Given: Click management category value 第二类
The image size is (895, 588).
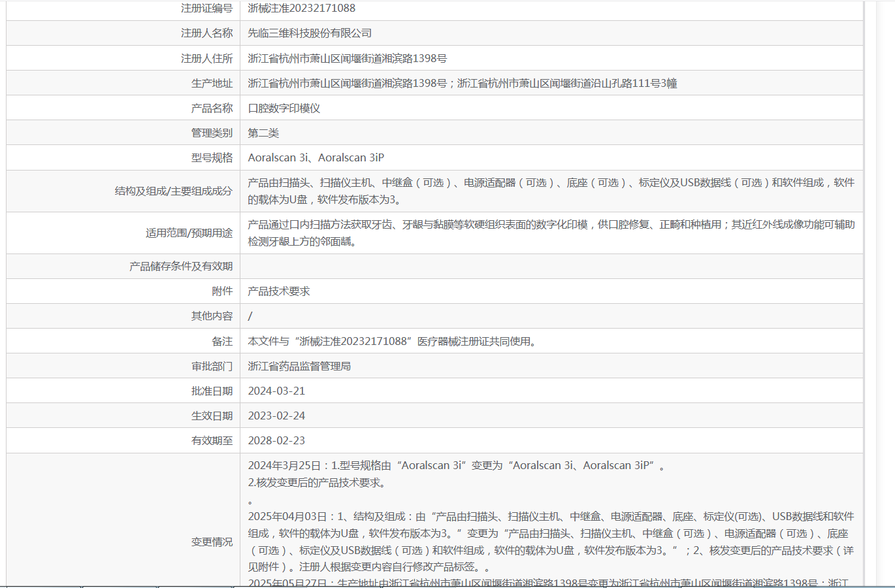Looking at the screenshot, I should (263, 133).
